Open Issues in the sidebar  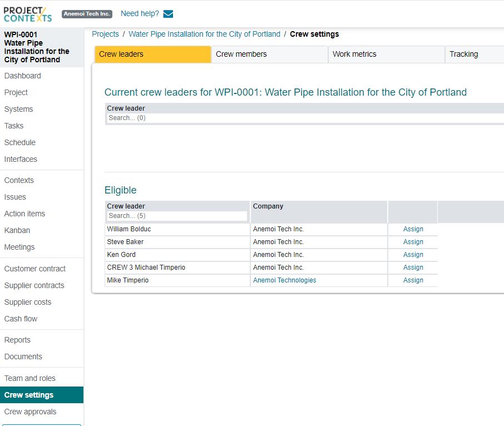point(15,197)
